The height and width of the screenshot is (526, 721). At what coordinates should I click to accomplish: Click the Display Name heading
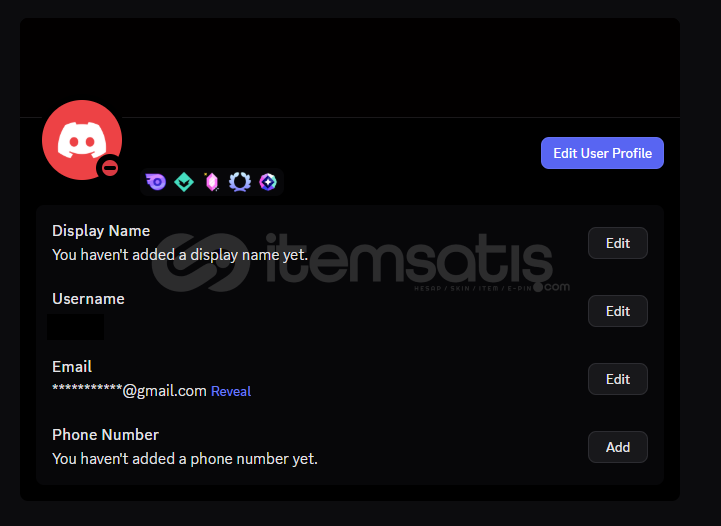[101, 231]
